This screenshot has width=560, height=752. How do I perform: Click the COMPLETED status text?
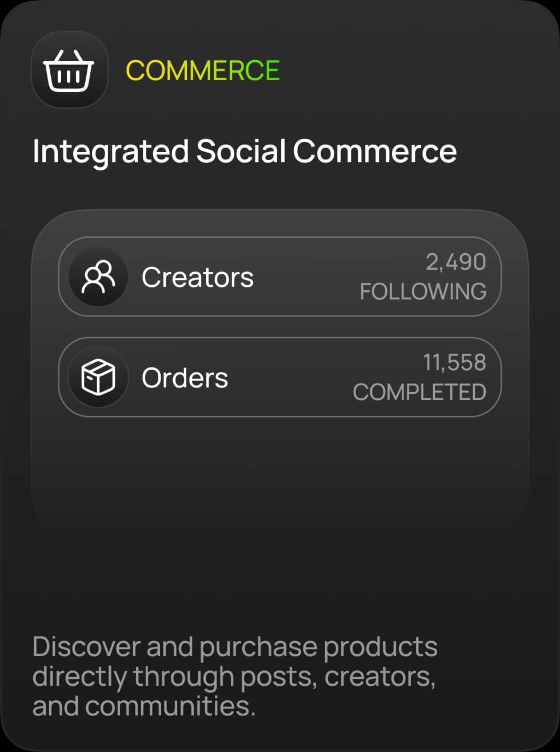(x=419, y=392)
